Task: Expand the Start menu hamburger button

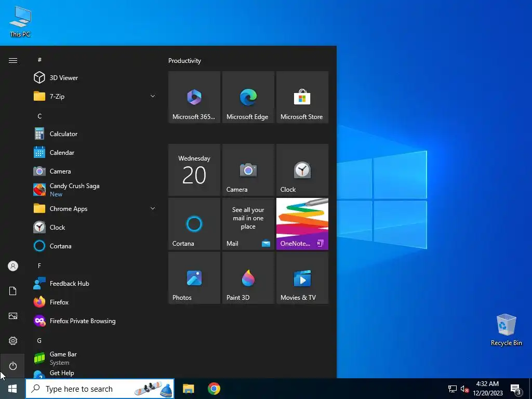Action: click(13, 60)
